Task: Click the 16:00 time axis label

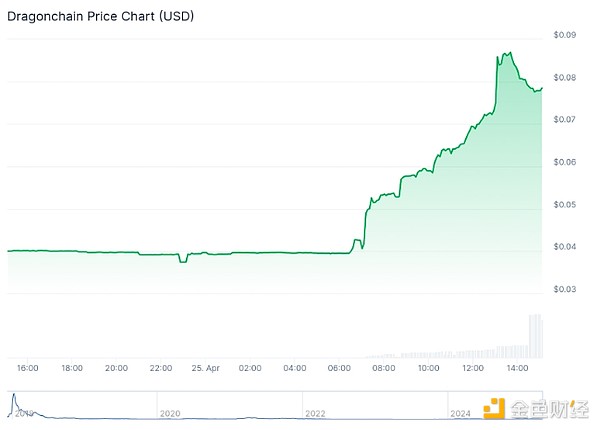Action: click(28, 368)
